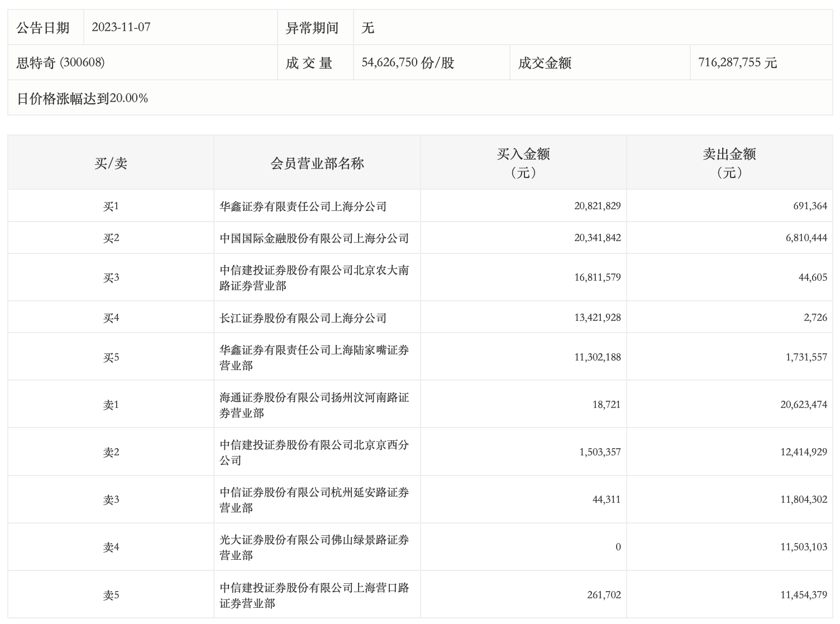Select sell amount 11,804,302
Screen dimensions: 840x624
(804, 500)
